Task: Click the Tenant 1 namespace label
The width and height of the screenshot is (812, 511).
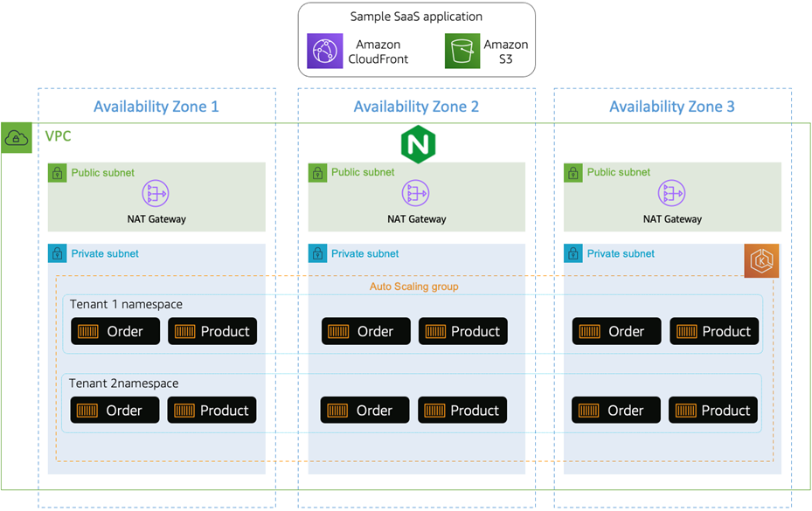Action: pyautogui.click(x=126, y=305)
